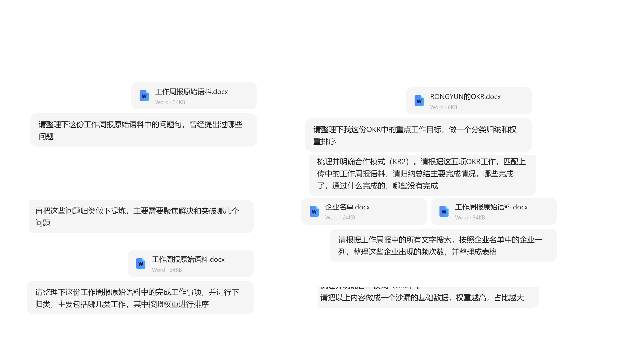The image size is (644, 362).
Task: Open the RONGYUN的OKR.docx file name
Action: pyautogui.click(x=465, y=97)
